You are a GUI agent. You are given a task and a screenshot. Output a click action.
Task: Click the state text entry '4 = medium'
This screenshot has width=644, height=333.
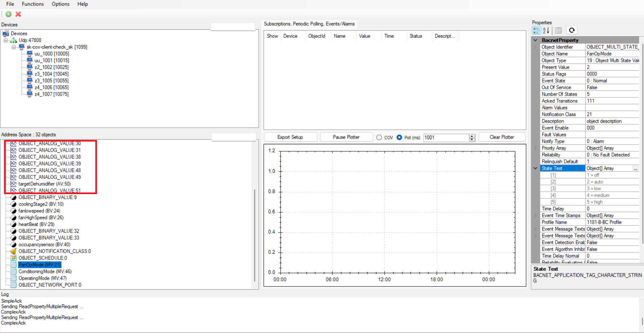[x=612, y=195]
